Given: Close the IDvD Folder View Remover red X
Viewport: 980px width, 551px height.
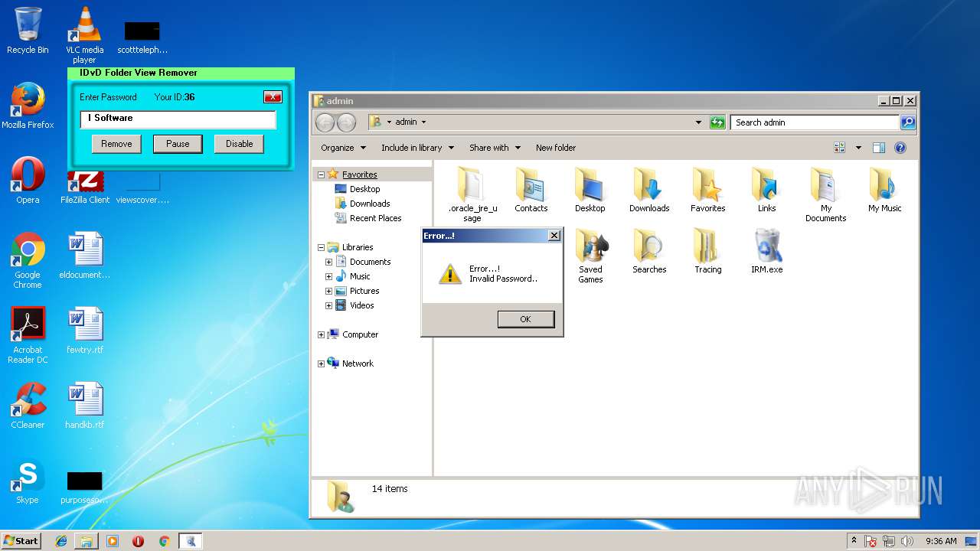Looking at the screenshot, I should pos(273,96).
